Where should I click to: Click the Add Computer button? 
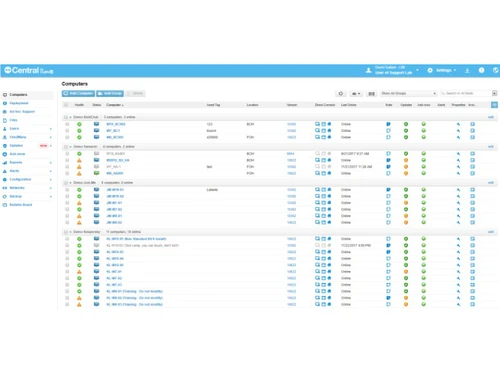tap(78, 94)
